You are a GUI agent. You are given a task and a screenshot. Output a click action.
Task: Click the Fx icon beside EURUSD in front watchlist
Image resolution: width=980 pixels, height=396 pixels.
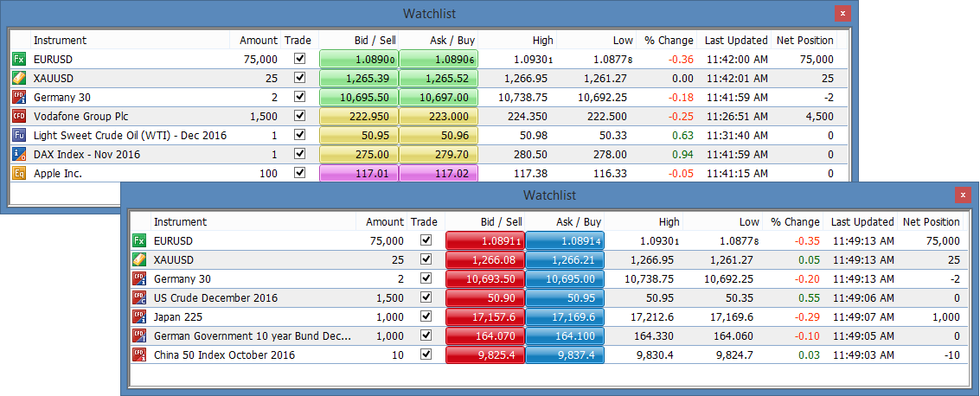pyautogui.click(x=138, y=240)
